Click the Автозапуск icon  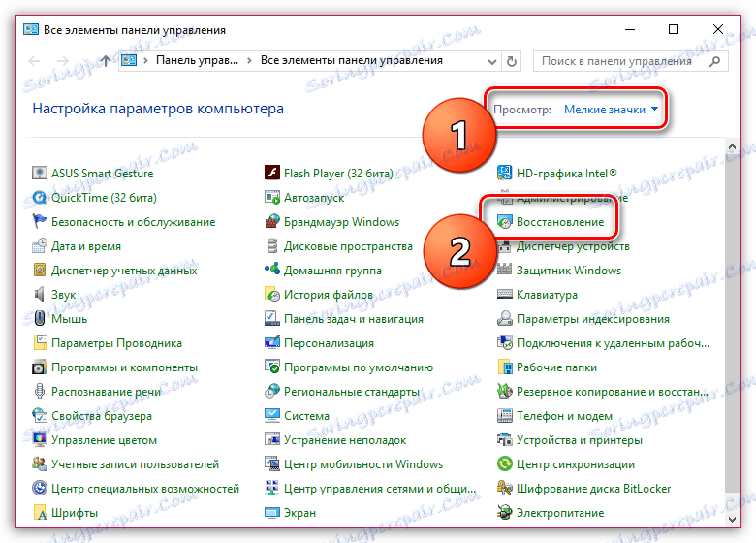[272, 197]
